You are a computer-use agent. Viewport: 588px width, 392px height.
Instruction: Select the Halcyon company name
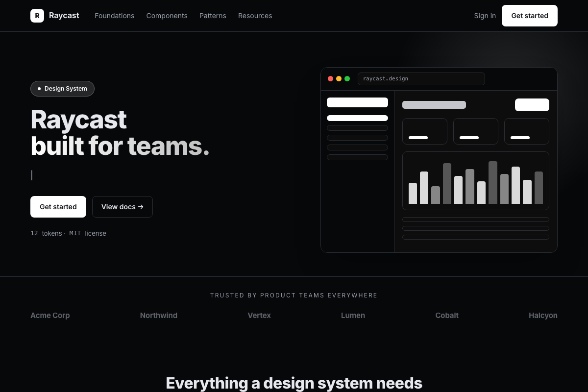click(x=543, y=316)
